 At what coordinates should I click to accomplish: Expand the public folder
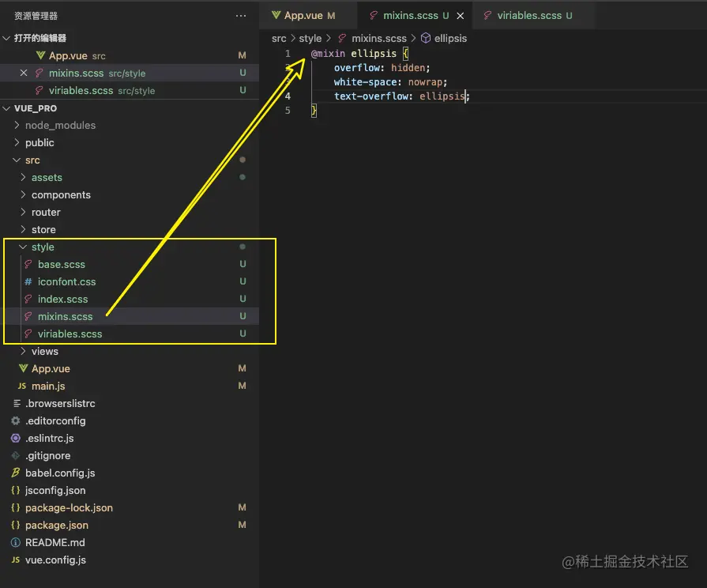click(x=17, y=142)
